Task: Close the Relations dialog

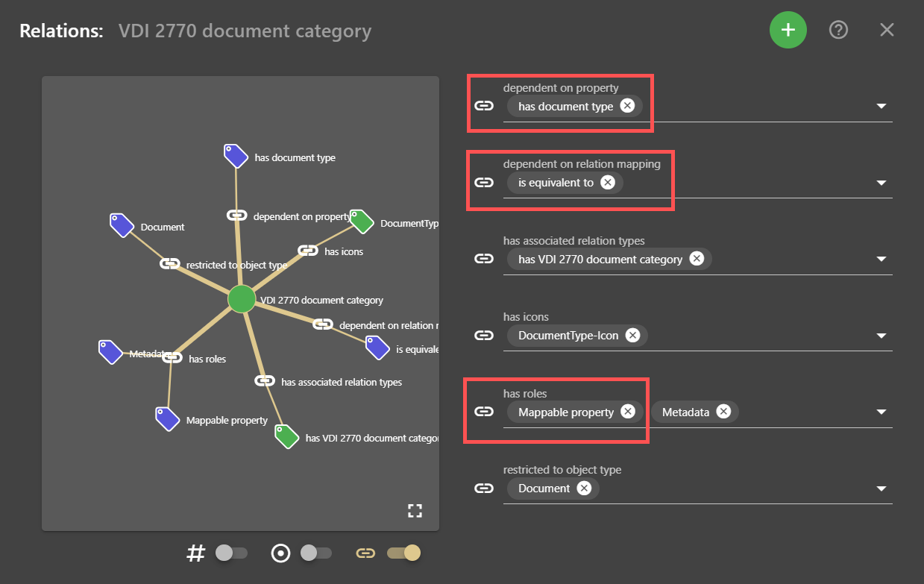Action: (x=887, y=30)
